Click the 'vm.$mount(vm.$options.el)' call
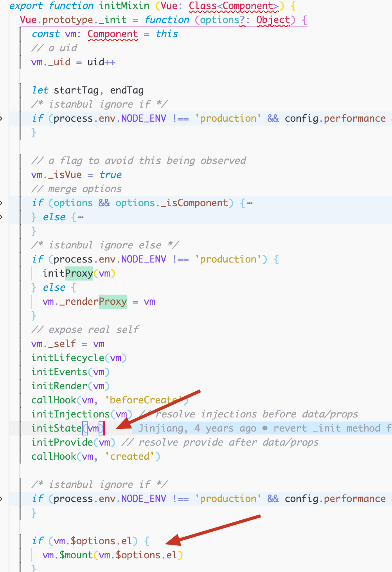Viewport: 392px width, 572px height. [x=113, y=555]
